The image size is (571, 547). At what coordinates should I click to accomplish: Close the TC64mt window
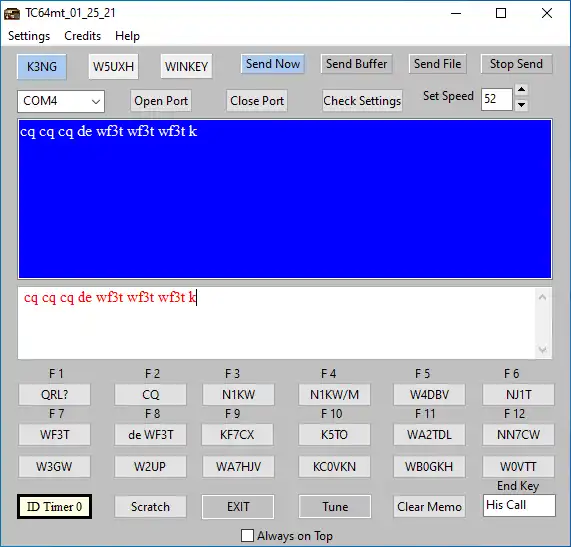547,13
